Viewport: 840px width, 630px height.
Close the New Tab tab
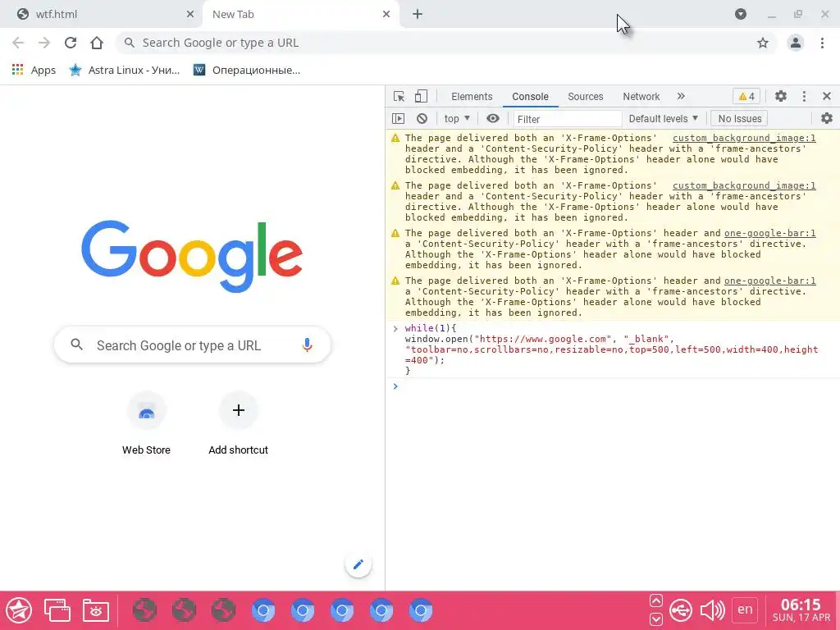click(386, 15)
